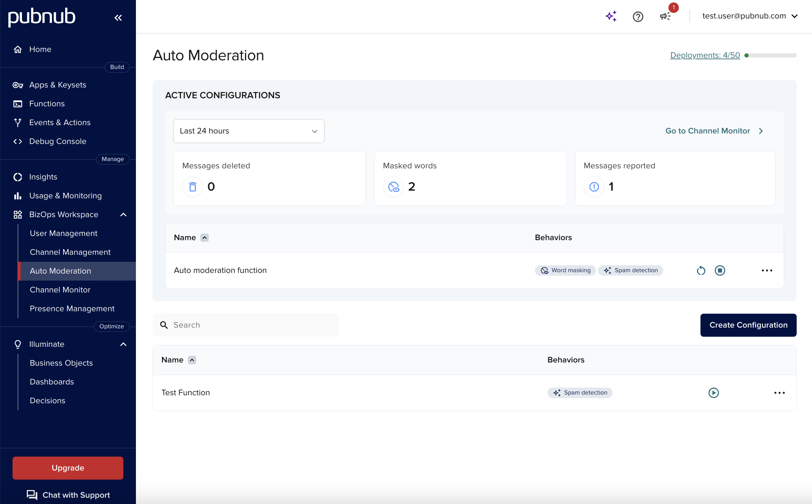Image resolution: width=812 pixels, height=504 pixels.
Task: Click the Behaviors header in active configurations
Action: [x=553, y=238]
